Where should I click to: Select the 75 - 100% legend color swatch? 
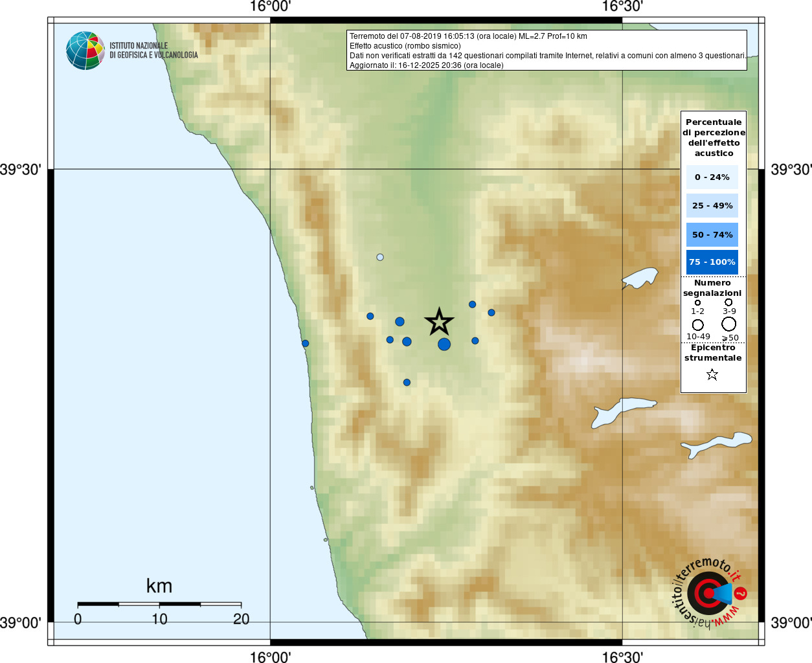(712, 262)
